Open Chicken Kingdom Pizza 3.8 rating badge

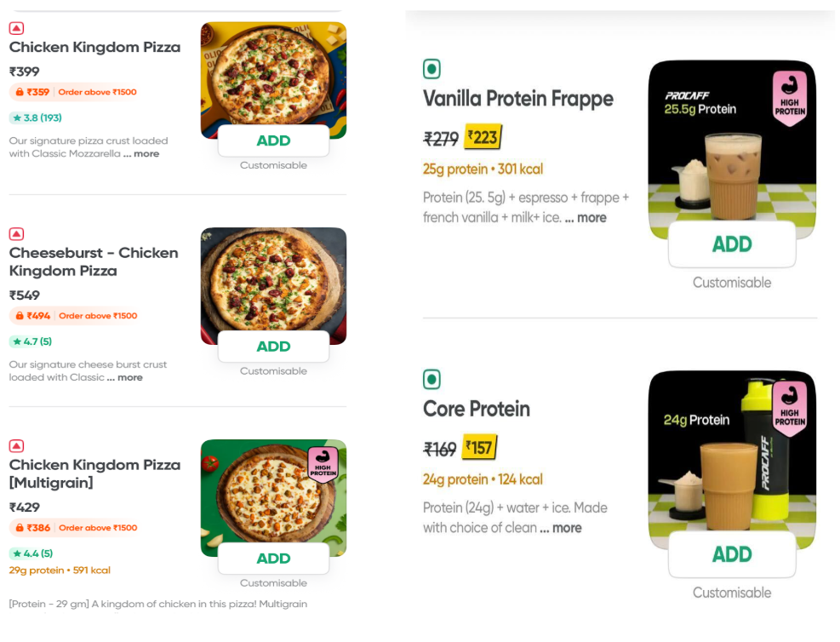tap(36, 118)
